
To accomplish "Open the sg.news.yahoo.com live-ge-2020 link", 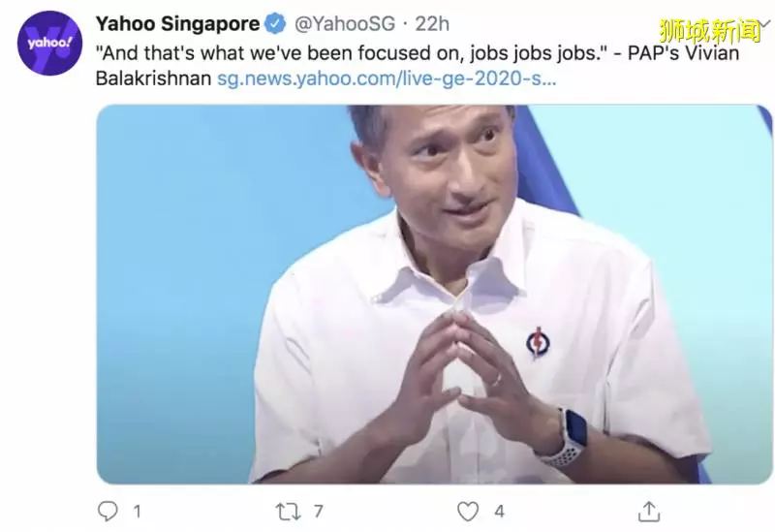I will tap(387, 78).
